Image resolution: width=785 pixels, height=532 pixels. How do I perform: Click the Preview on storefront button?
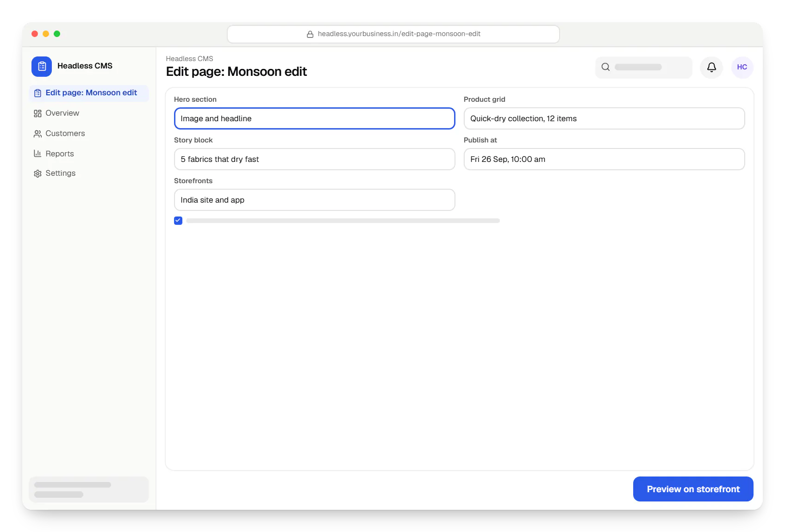(693, 489)
